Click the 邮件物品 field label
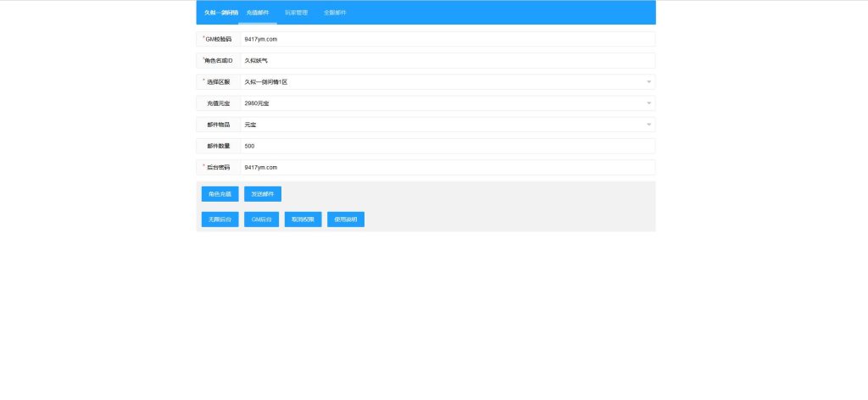 click(x=219, y=125)
